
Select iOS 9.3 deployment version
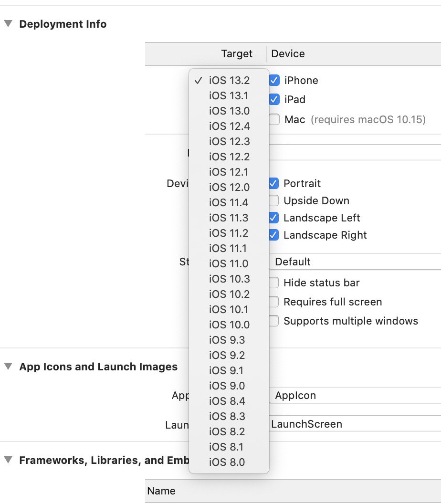(x=229, y=340)
